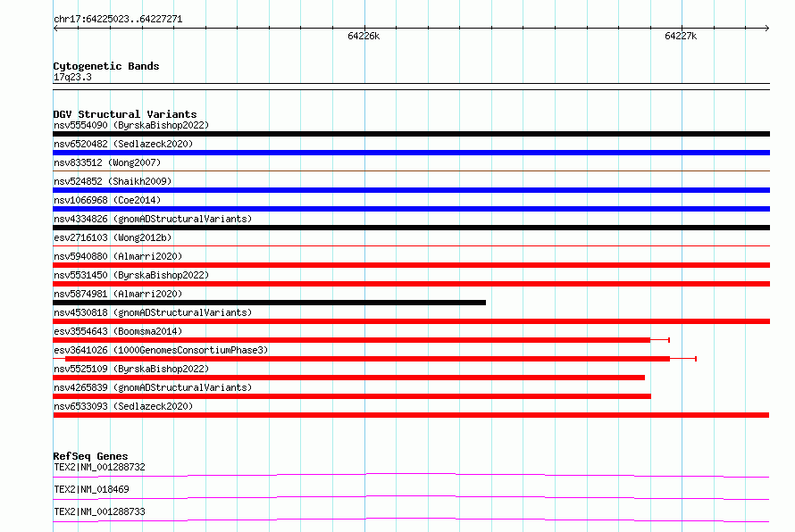Open nsv833512 (Wong2007) variant label
Image resolution: width=795 pixels, height=532 pixels.
[107, 162]
